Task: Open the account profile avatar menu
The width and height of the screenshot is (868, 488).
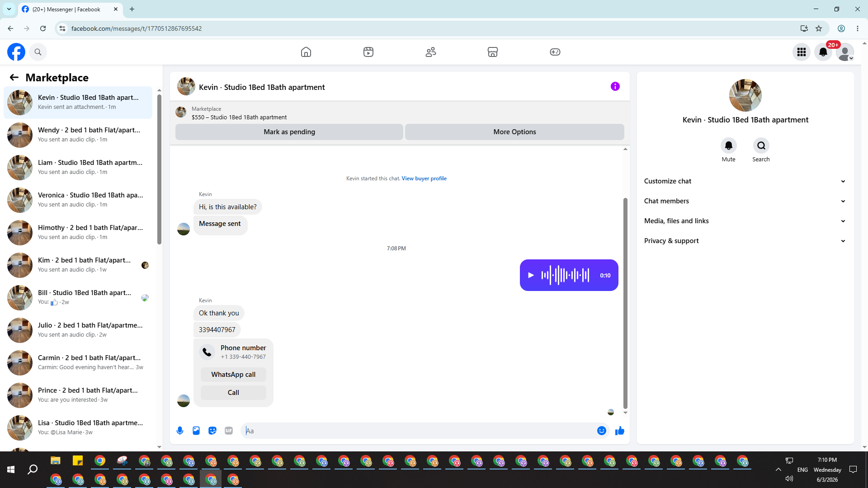Action: [x=845, y=52]
